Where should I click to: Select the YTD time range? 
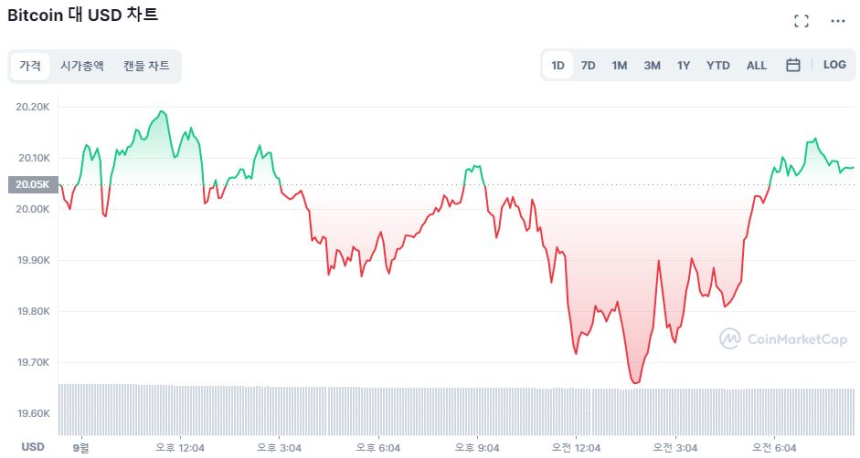tap(718, 65)
